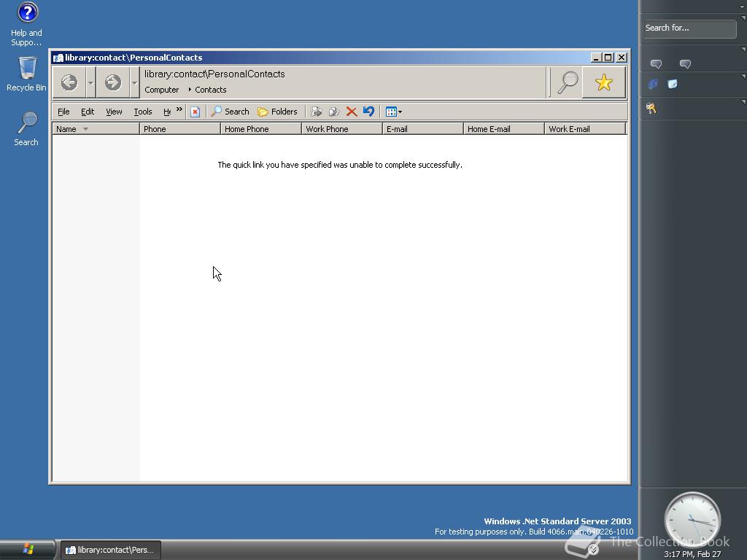Sort by the Name column header
This screenshot has width=747, height=560.
(x=96, y=129)
